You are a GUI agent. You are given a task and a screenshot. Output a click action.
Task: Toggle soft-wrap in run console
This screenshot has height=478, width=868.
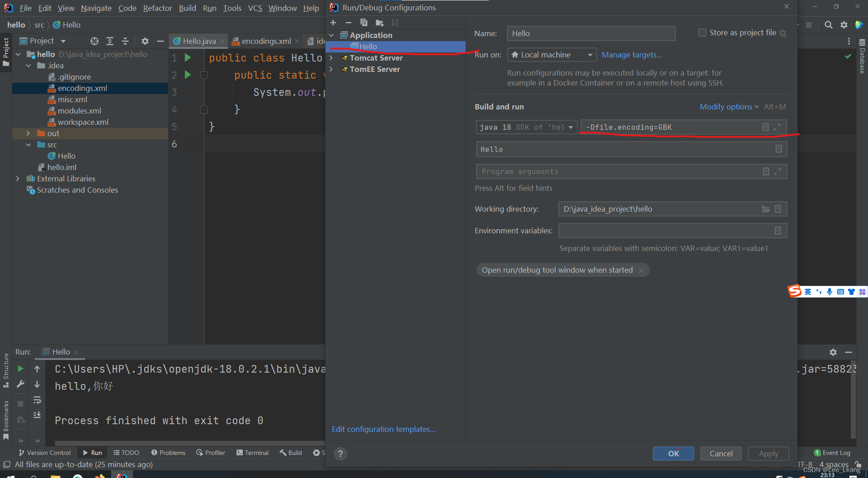[37, 400]
